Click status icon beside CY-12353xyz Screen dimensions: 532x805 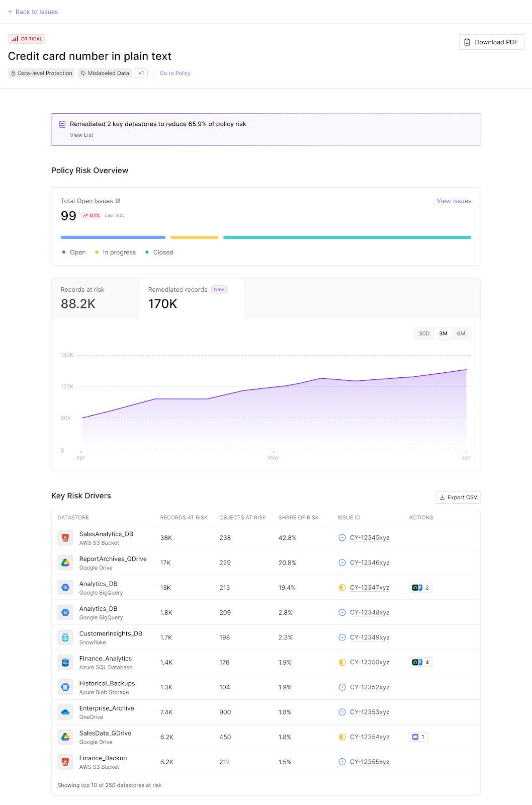342,712
